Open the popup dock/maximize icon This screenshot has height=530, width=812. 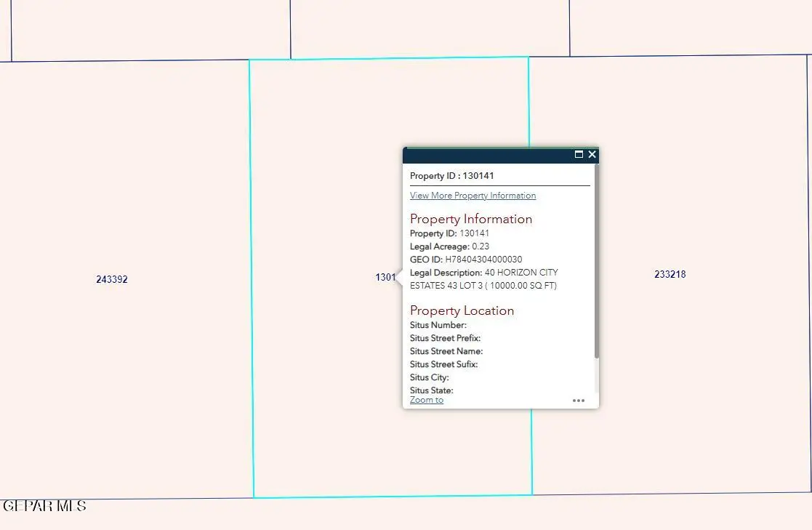(x=579, y=154)
